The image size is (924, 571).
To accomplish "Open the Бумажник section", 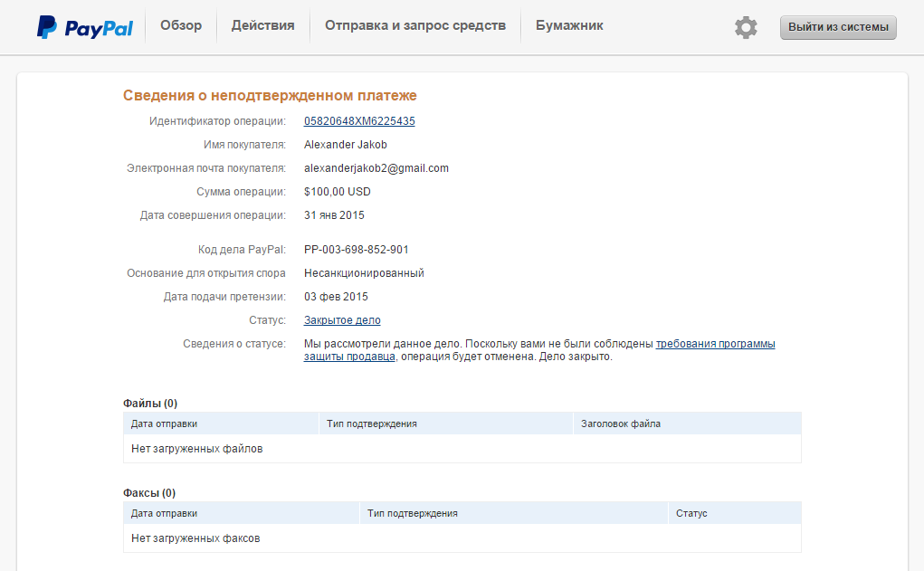I will click(x=569, y=25).
